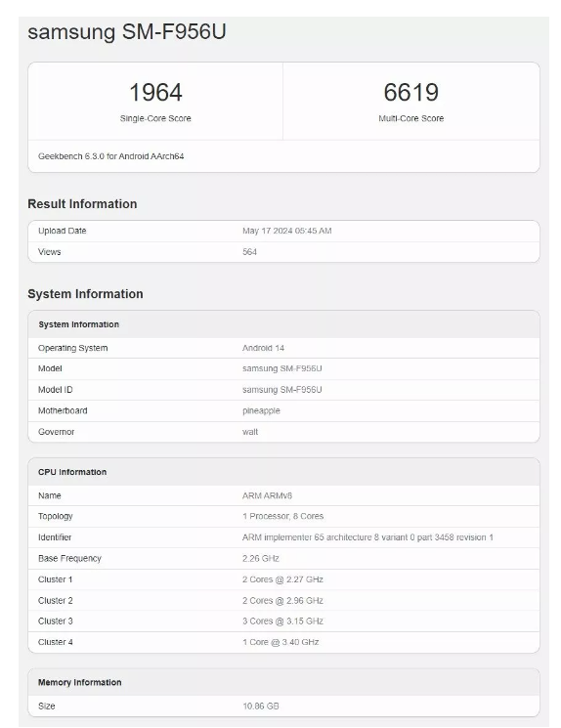Select upload date May 17 2024 05:45 AM
Image resolution: width=561 pixels, height=728 pixels.
click(x=287, y=231)
